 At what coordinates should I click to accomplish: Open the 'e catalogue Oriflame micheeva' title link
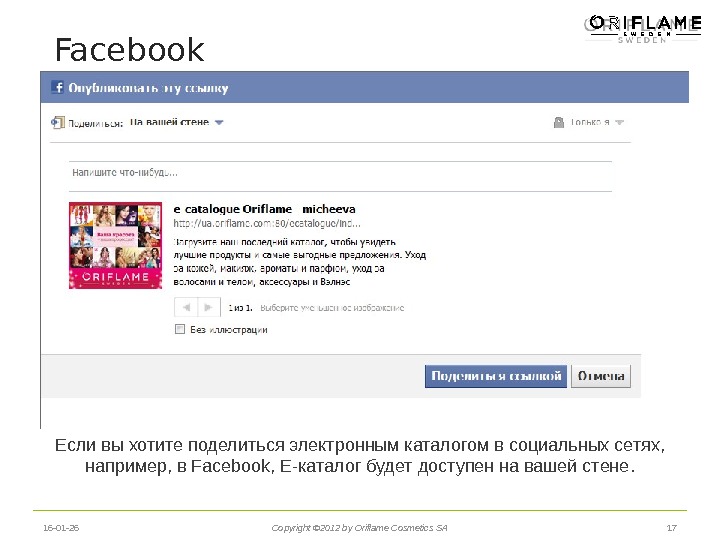pyautogui.click(x=264, y=209)
